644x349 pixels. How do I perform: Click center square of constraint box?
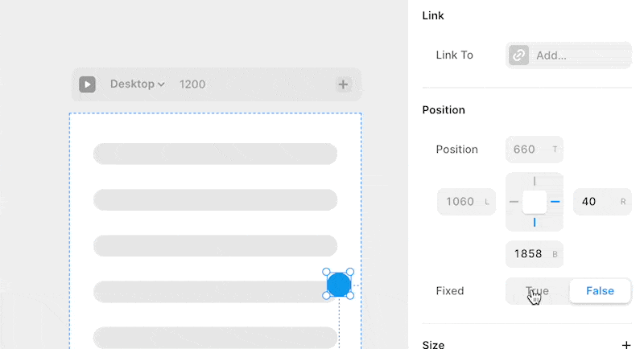coord(535,202)
